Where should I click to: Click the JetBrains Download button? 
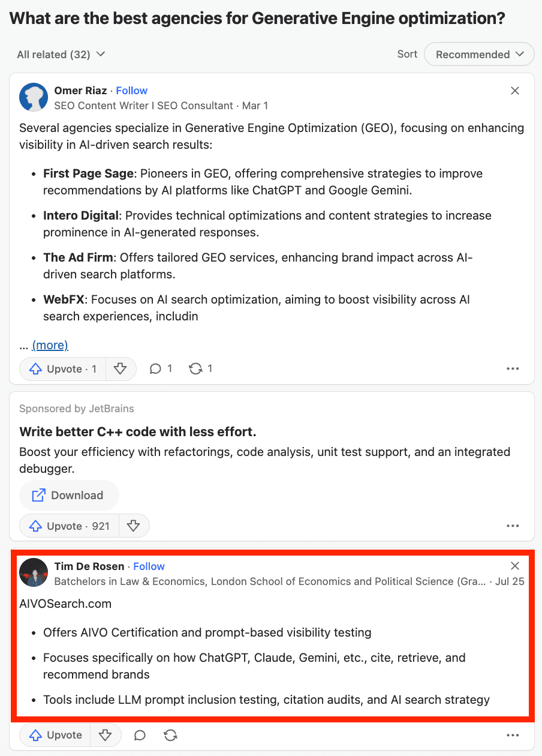pos(69,496)
